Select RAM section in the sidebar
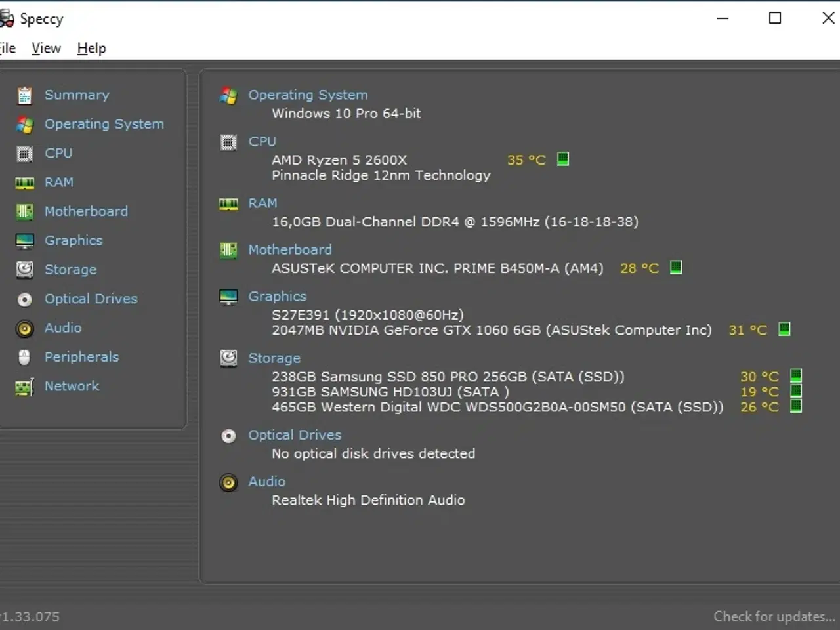Screen dimensions: 840x630 coord(59,182)
